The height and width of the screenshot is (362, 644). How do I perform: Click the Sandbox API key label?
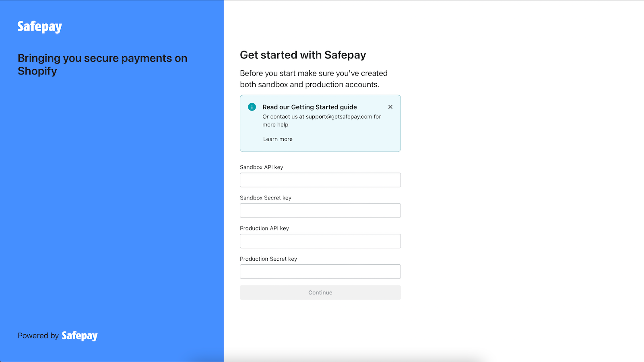coord(262,167)
